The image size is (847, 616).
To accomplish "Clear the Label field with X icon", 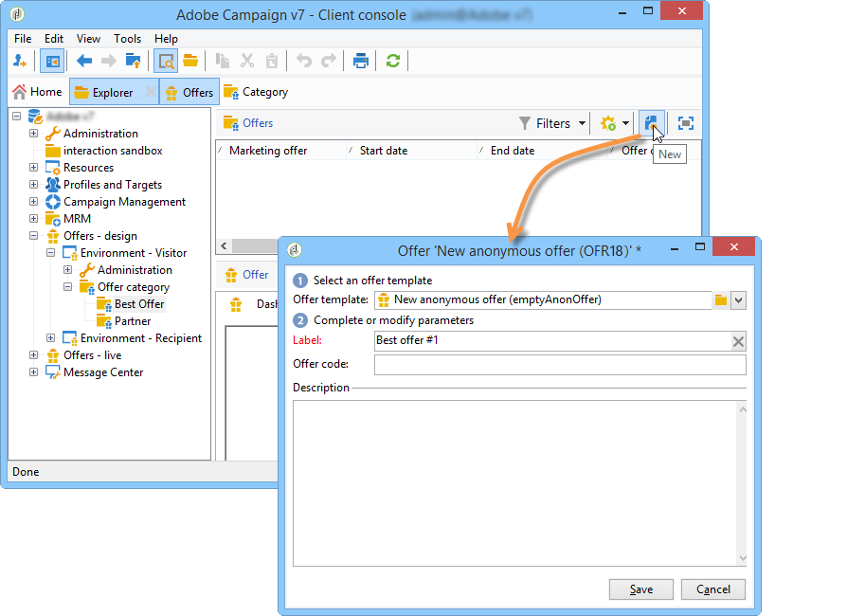I will pos(738,341).
